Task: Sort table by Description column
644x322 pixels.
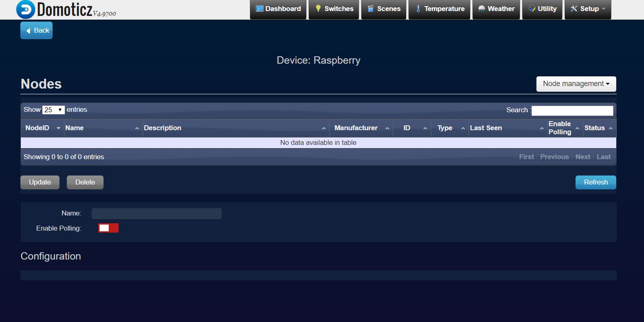Action: pos(236,128)
